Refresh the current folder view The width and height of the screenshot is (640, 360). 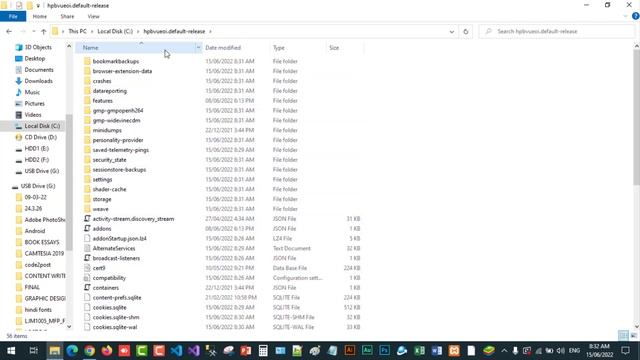(x=465, y=31)
